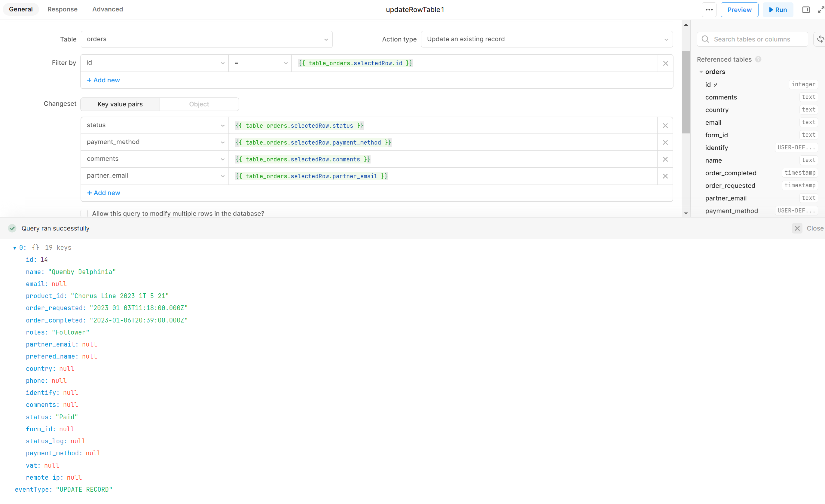Click the close X icon on comments row

665,159
